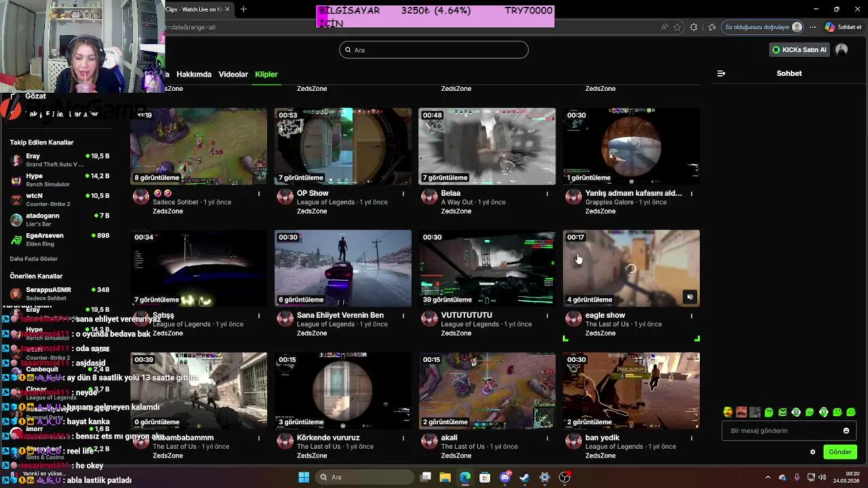
Task: Open volume control in system tray
Action: [x=822, y=477]
